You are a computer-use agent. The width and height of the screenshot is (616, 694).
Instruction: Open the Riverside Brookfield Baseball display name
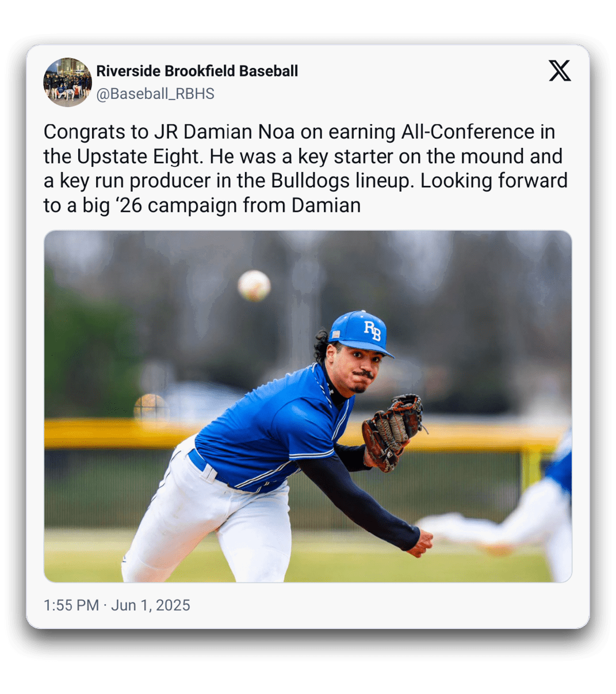pos(197,71)
